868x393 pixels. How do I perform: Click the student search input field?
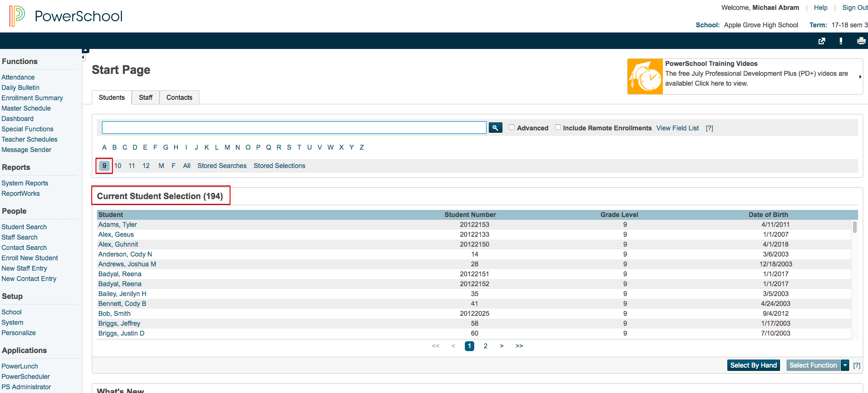point(294,128)
